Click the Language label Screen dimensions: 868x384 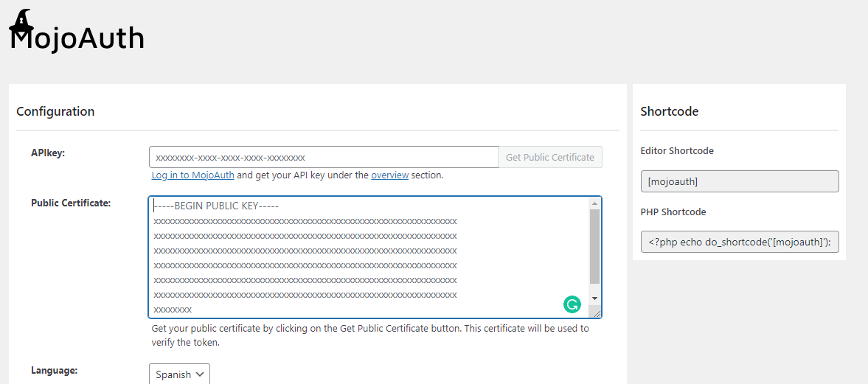tap(55, 370)
